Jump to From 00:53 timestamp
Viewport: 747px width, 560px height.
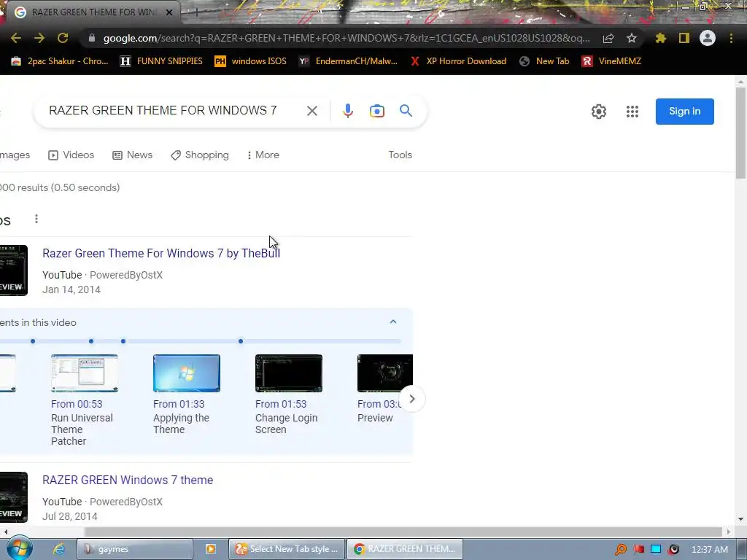coord(77,404)
